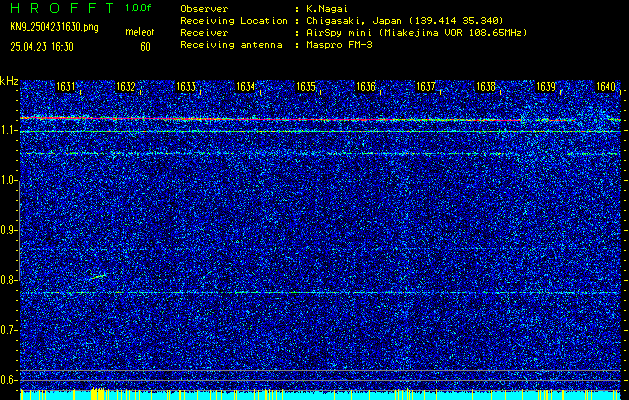
Task: Pick the 1634 time marker
Action: [246, 87]
